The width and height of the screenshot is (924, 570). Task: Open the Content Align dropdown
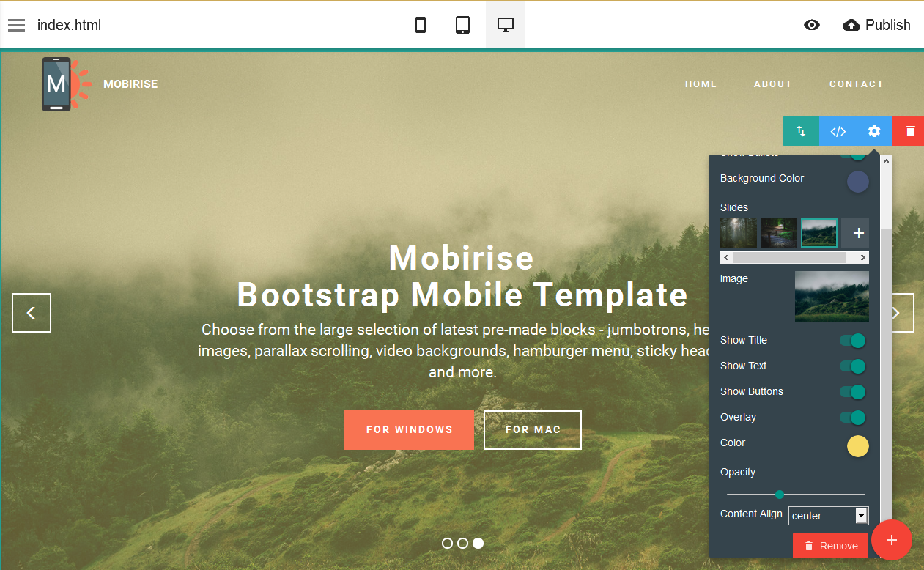[x=828, y=516]
